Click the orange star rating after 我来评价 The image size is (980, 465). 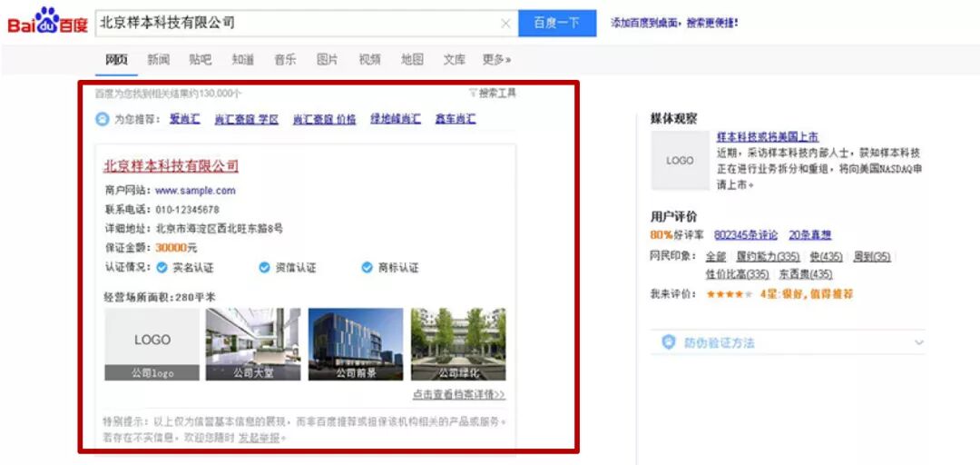pos(730,294)
